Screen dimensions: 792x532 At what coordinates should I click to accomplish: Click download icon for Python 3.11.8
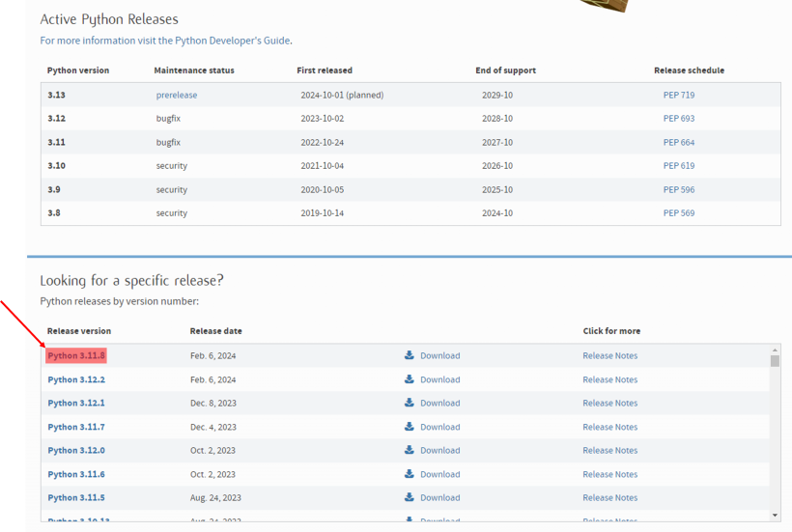pyautogui.click(x=410, y=355)
